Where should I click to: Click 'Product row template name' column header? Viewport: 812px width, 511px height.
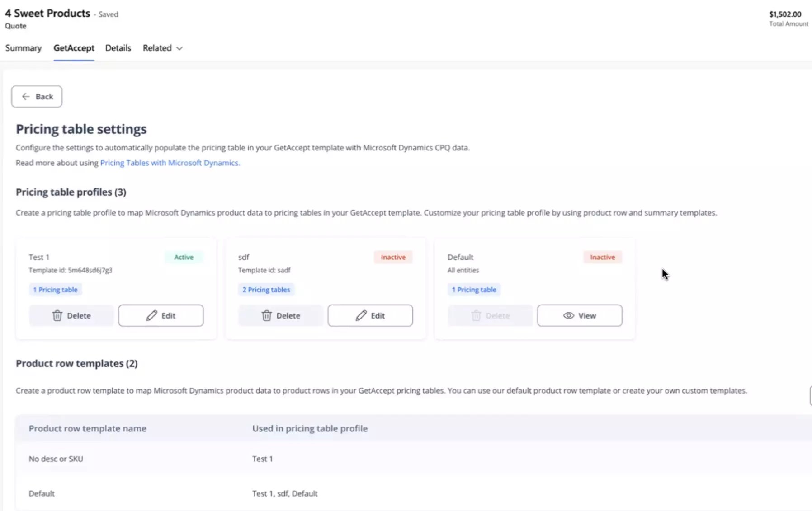[88, 428]
